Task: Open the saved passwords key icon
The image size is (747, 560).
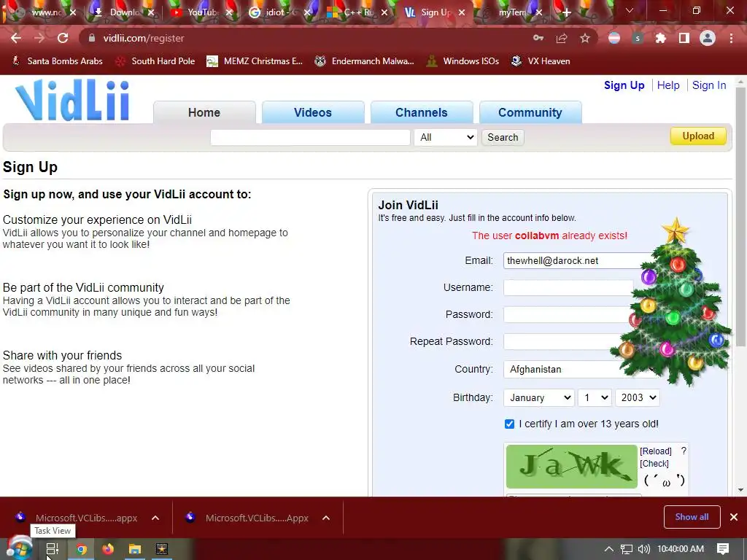Action: (538, 38)
